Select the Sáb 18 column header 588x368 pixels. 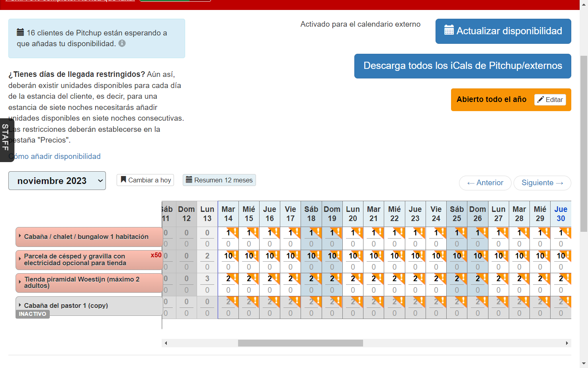(311, 214)
